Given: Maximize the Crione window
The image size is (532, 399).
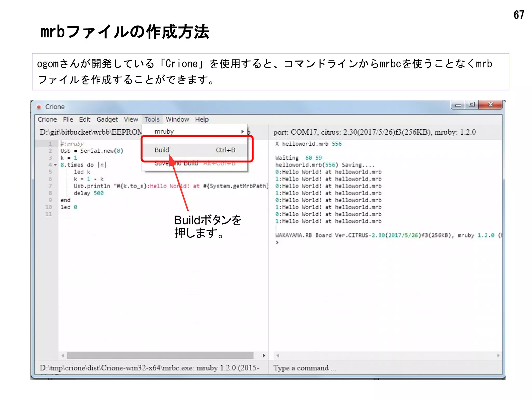Looking at the screenshot, I should tap(472, 105).
